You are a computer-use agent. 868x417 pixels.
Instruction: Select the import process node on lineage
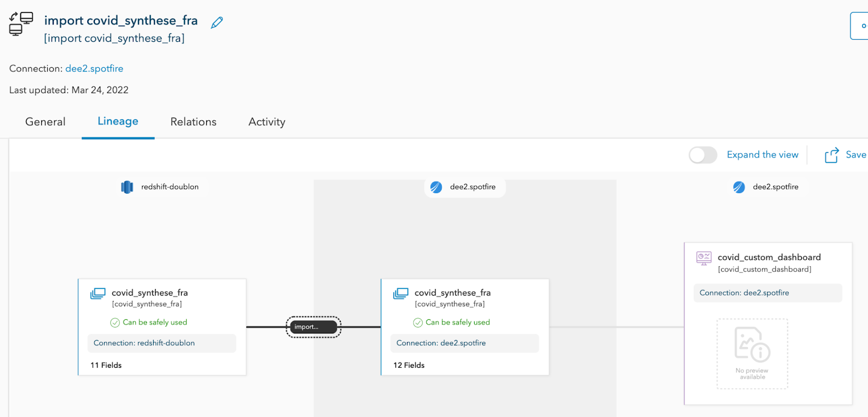[x=314, y=327]
